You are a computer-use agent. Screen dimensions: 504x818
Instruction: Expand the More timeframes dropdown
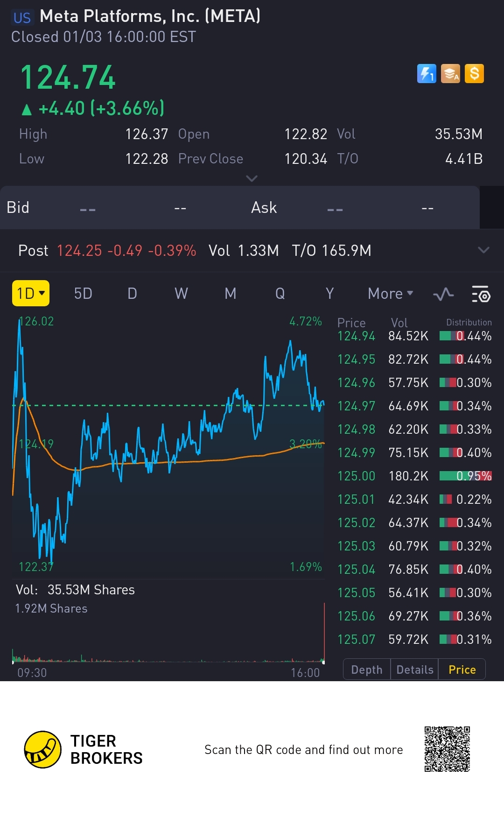391,294
